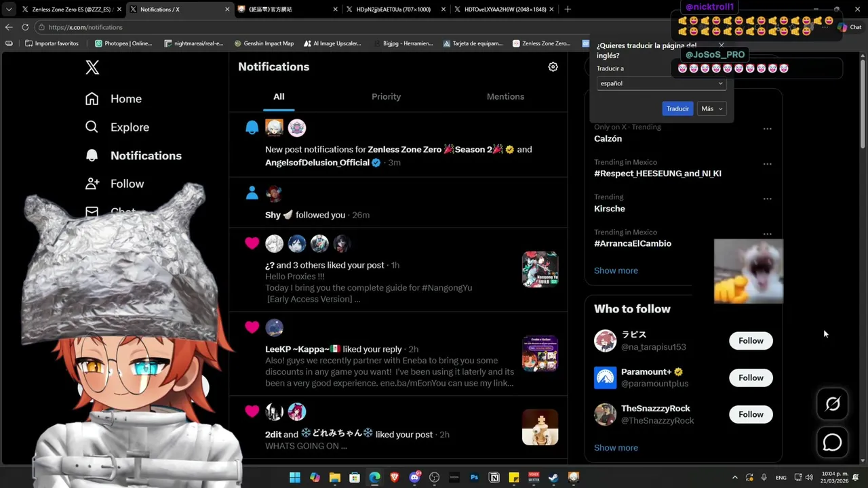Image resolution: width=868 pixels, height=488 pixels.
Task: Switch to 絕區零 官方網站 browser tab
Action: click(x=288, y=9)
